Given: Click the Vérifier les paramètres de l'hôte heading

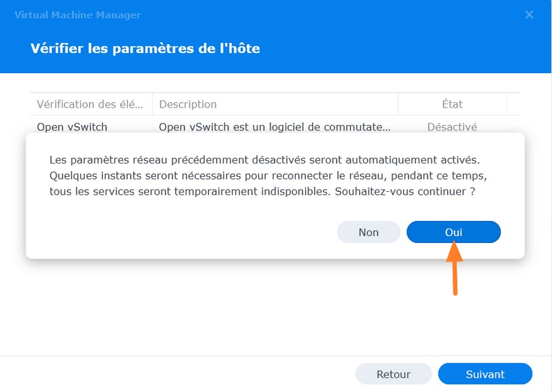Looking at the screenshot, I should pyautogui.click(x=145, y=48).
